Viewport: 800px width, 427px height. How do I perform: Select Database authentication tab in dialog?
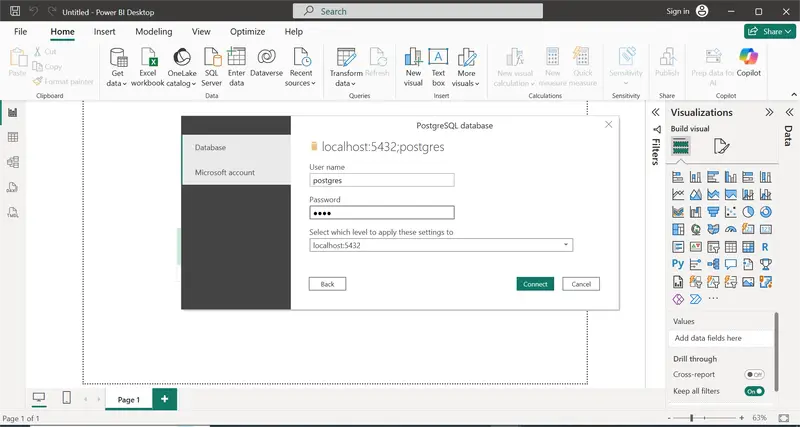[x=236, y=147]
